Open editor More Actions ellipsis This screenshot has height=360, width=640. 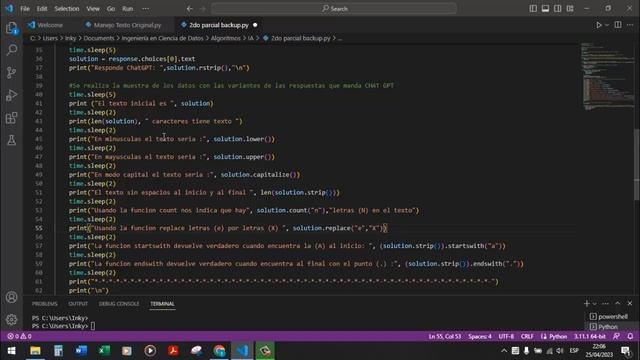tap(630, 25)
